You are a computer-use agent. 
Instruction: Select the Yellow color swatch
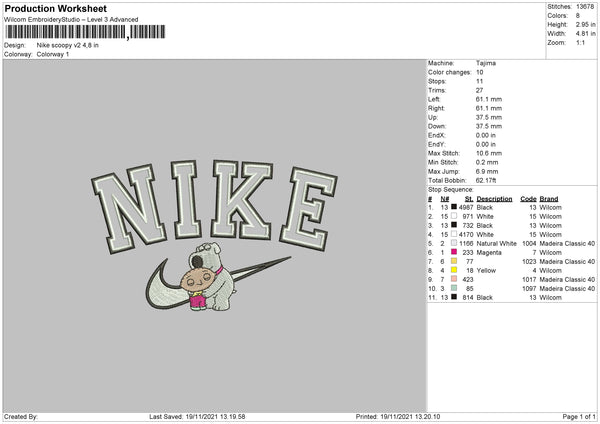(x=454, y=270)
